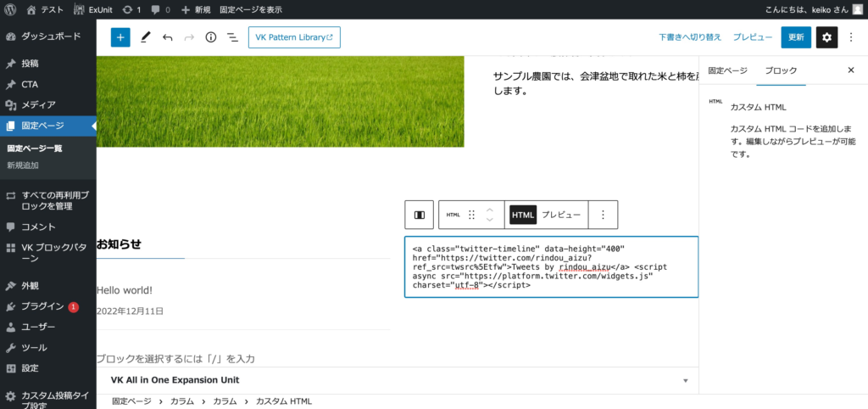
Task: Open the keiko user profile avatar
Action: click(x=857, y=9)
